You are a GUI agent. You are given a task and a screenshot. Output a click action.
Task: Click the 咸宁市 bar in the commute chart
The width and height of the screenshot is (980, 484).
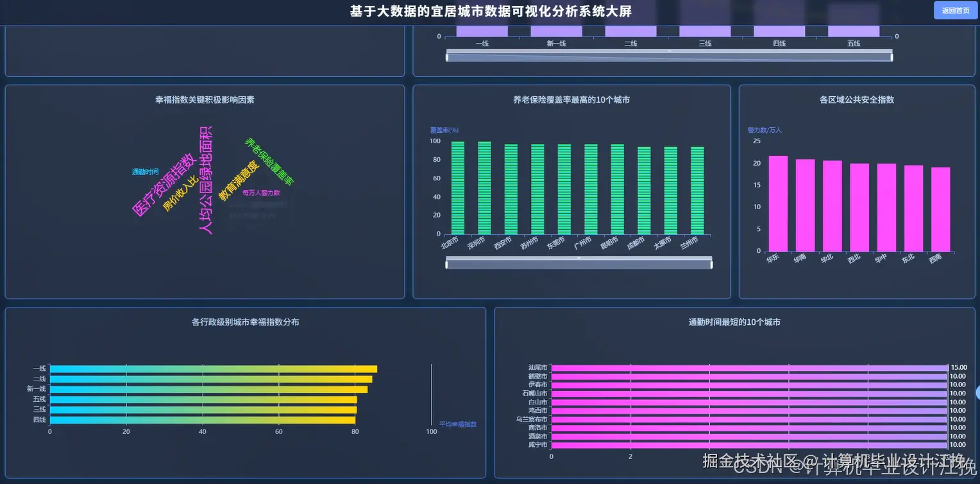(x=749, y=445)
